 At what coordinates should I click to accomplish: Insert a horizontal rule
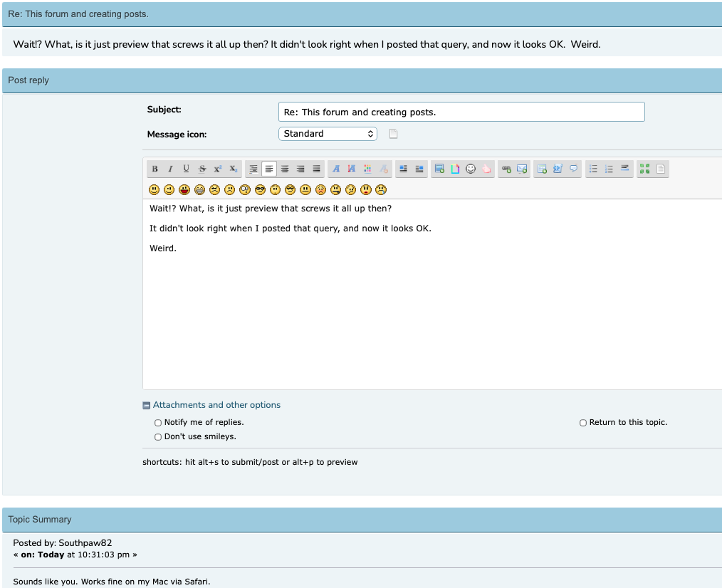625,169
